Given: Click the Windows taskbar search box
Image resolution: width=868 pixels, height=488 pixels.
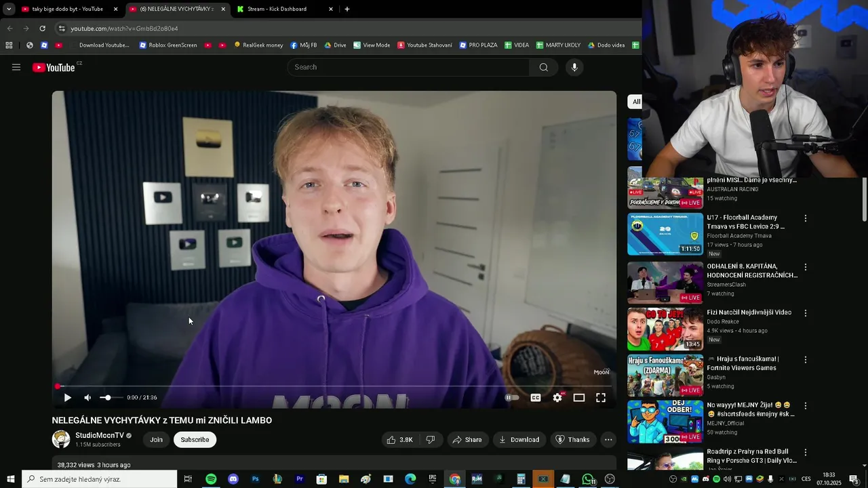Looking at the screenshot, I should 100,479.
